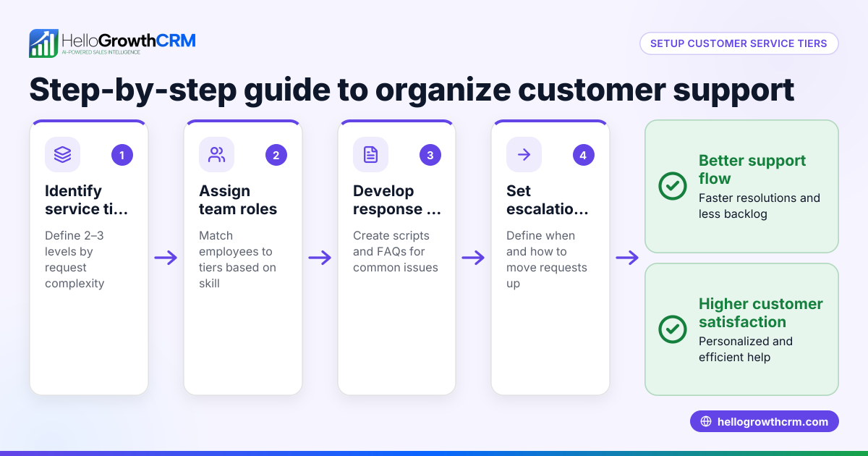Image resolution: width=868 pixels, height=456 pixels.
Task: Select the 'Higher customer satisfaction' heading
Action: [x=761, y=313]
